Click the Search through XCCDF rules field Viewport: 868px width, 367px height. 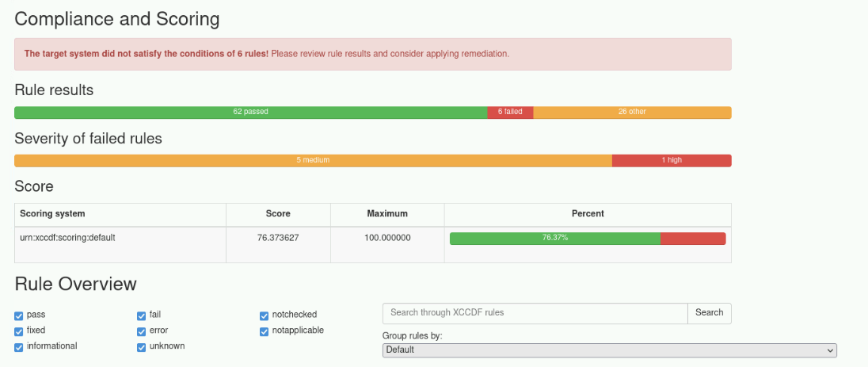coord(535,313)
